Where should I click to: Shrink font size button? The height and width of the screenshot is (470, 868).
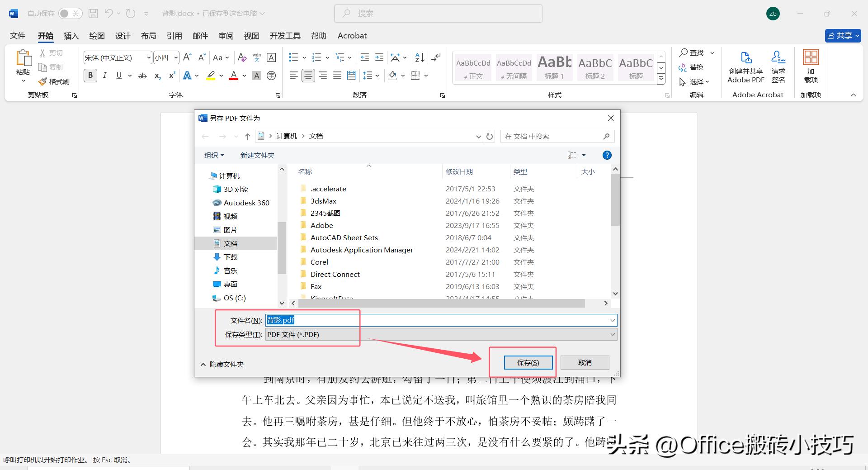pyautogui.click(x=202, y=57)
